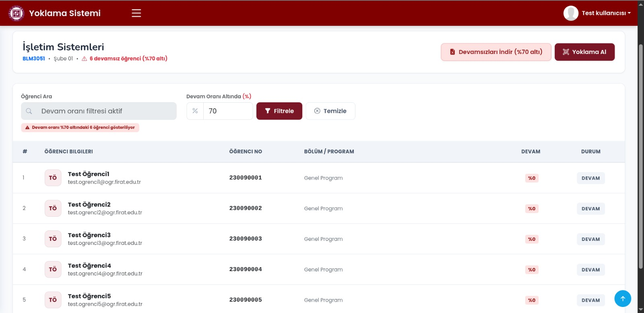Image resolution: width=644 pixels, height=313 pixels.
Task: Click the %0 attendance badge for Test Öğrenci5
Action: pyautogui.click(x=532, y=300)
